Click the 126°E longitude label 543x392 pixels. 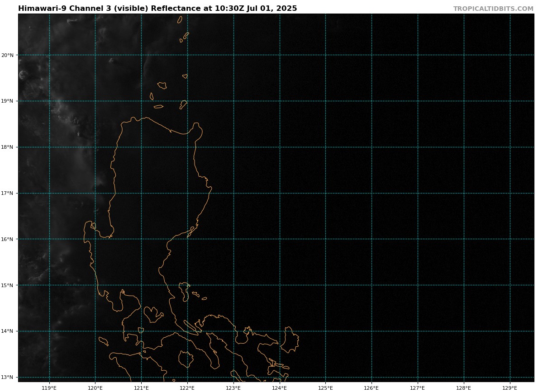pyautogui.click(x=372, y=387)
